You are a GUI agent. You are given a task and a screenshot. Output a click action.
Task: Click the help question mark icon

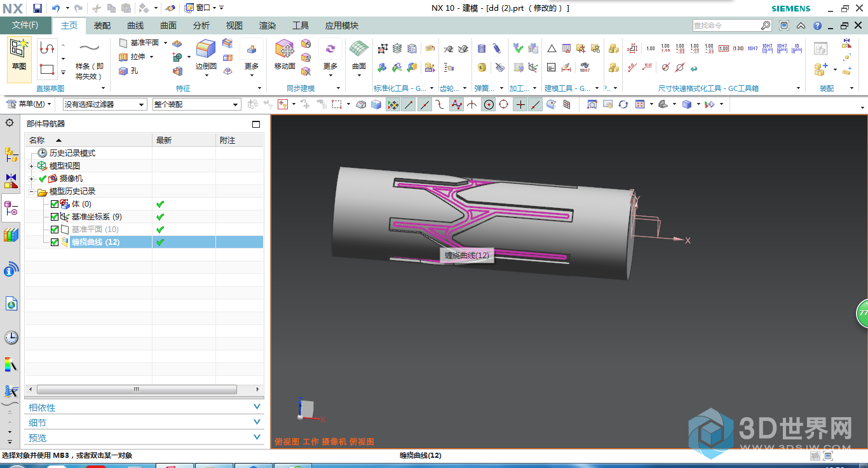(818, 26)
